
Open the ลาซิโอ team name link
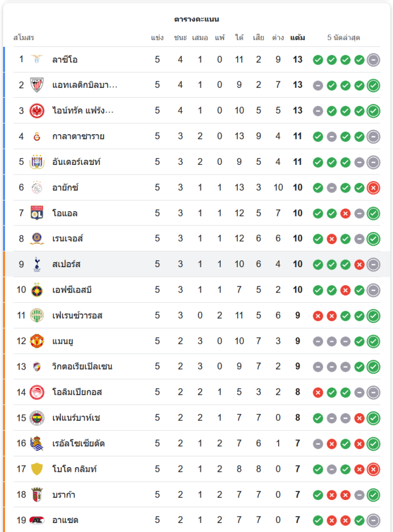point(65,60)
